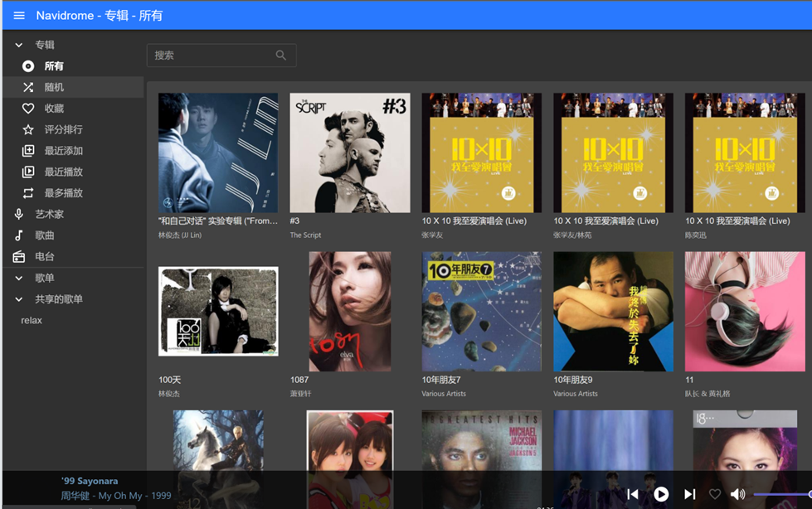Mute the player volume speaker icon
The height and width of the screenshot is (509, 812).
[x=737, y=494]
